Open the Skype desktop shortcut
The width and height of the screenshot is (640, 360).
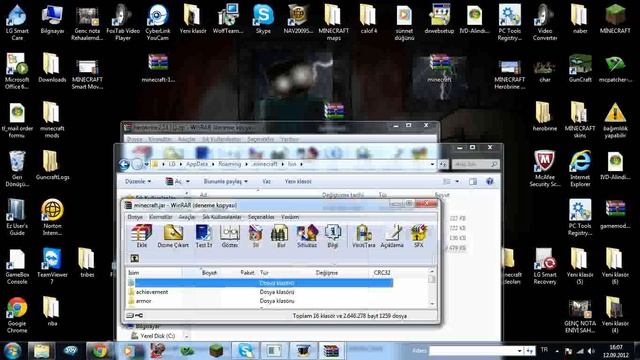point(263,19)
